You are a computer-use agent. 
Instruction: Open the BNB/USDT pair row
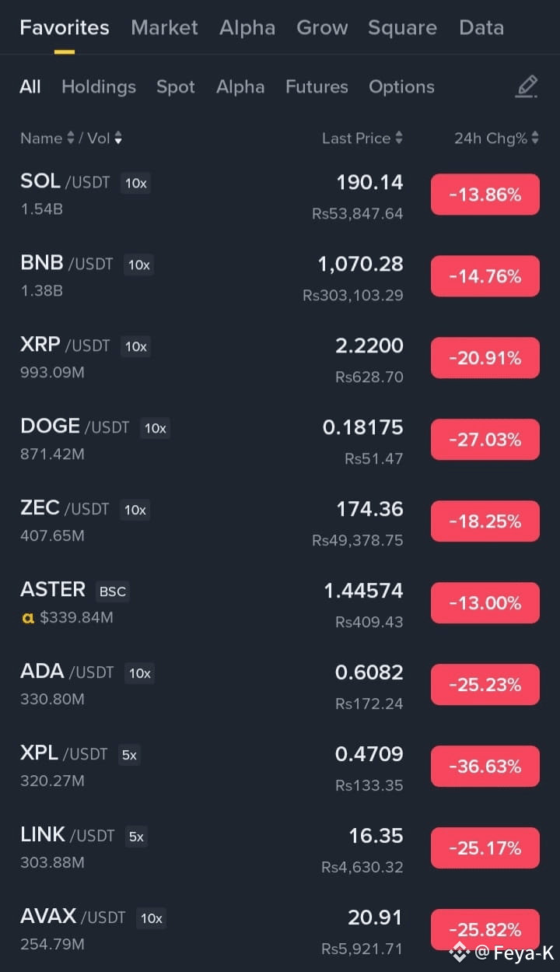(280, 276)
